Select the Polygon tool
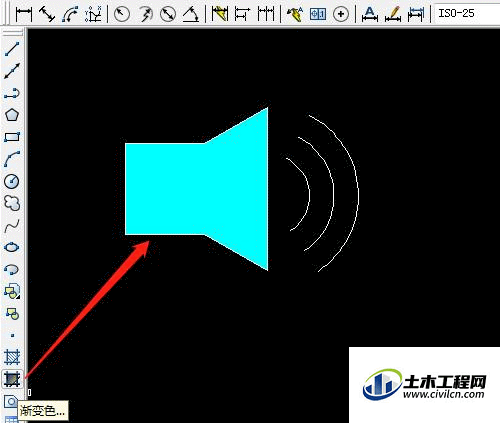The height and width of the screenshot is (423, 500). point(12,115)
